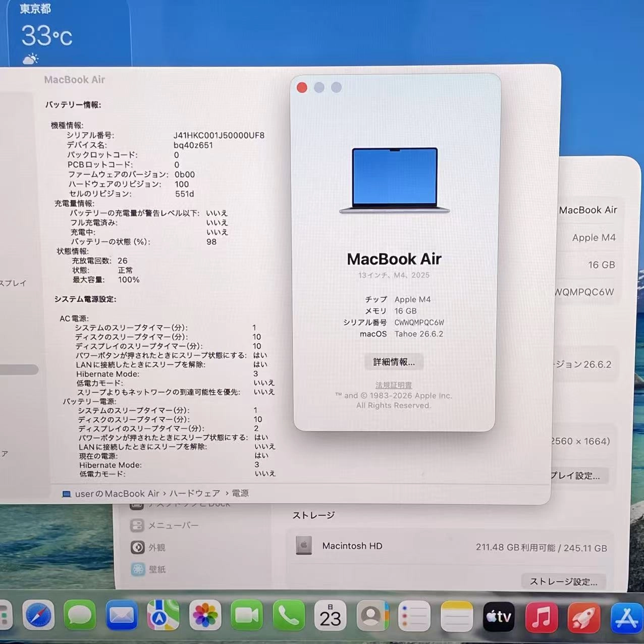Image resolution: width=644 pixels, height=644 pixels.
Task: Click the rocket icon in the Dock
Action: pyautogui.click(x=584, y=617)
